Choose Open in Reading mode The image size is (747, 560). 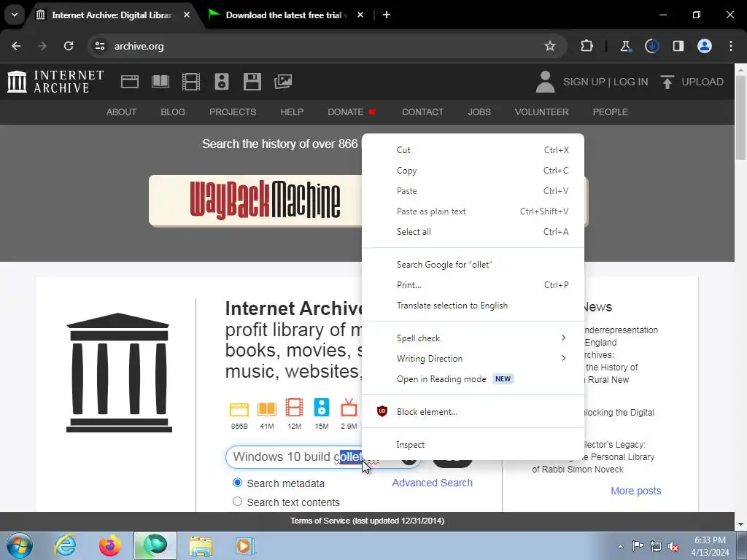473,379
